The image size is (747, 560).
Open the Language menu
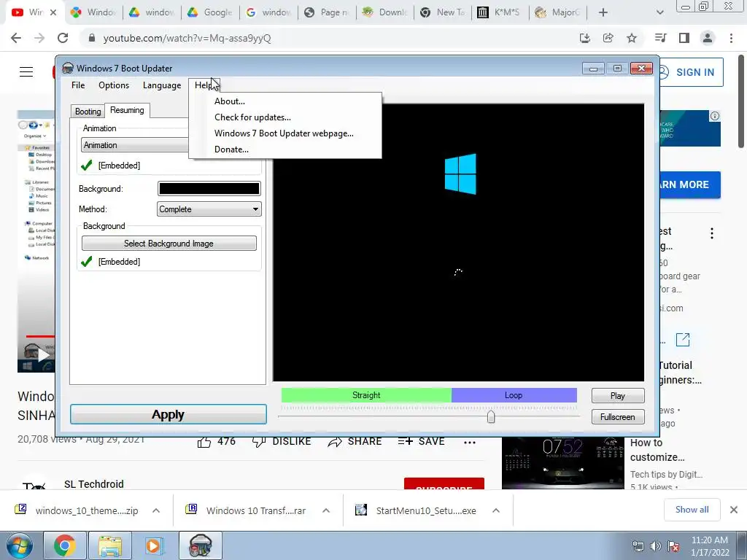coord(162,85)
